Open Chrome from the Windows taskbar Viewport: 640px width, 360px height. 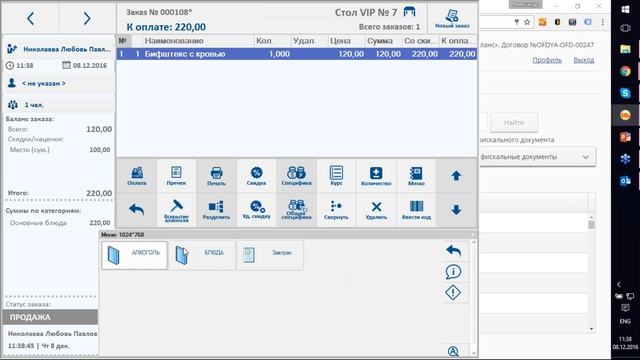pos(625,71)
